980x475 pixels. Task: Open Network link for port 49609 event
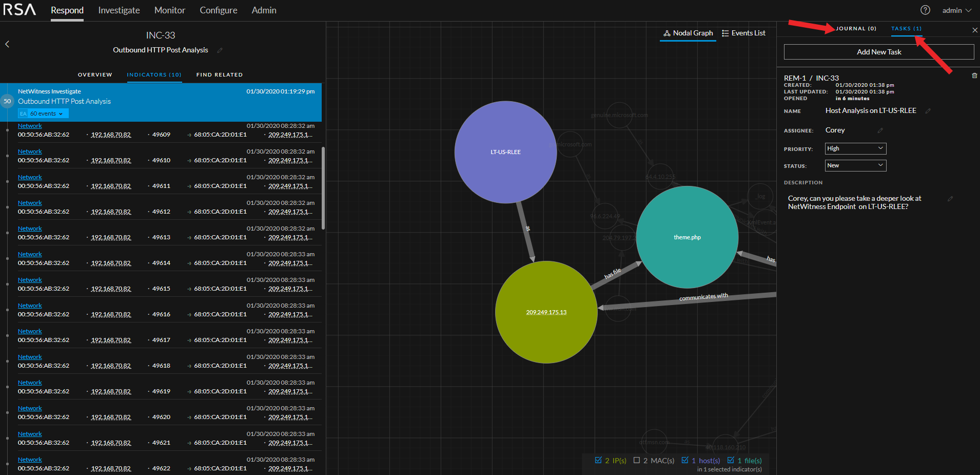click(30, 126)
